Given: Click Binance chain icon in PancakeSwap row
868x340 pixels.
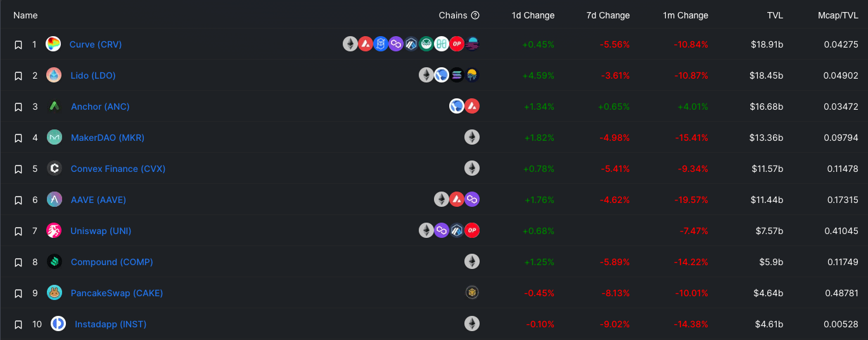Looking at the screenshot, I should tap(472, 292).
